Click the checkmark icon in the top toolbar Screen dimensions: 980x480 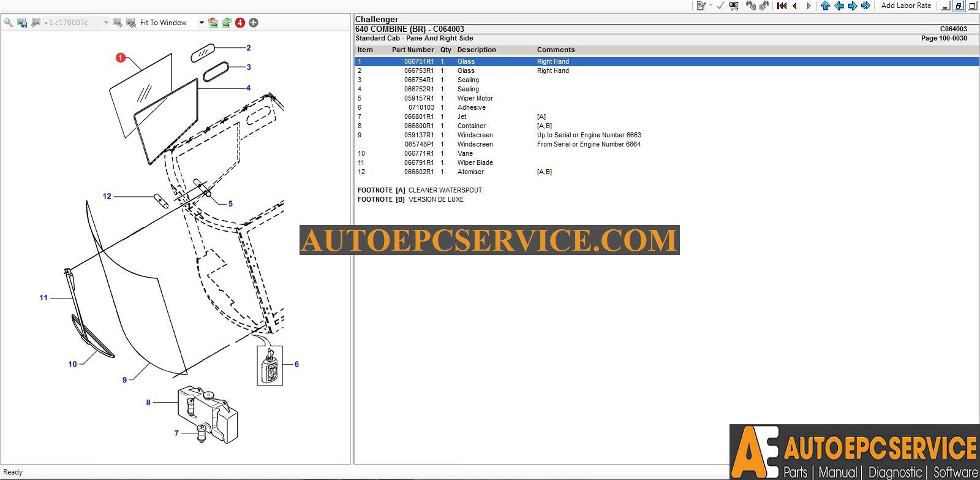click(720, 6)
